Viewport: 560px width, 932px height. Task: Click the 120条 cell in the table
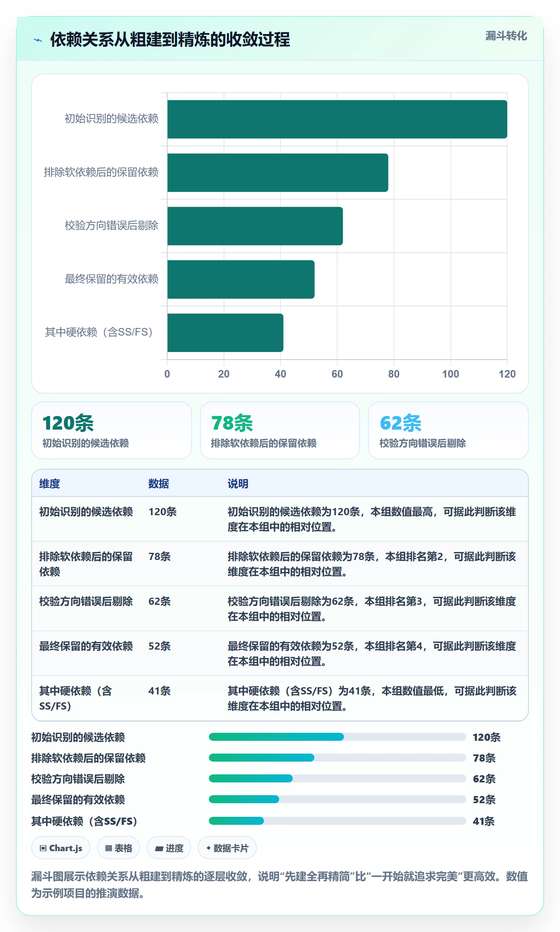(x=162, y=512)
